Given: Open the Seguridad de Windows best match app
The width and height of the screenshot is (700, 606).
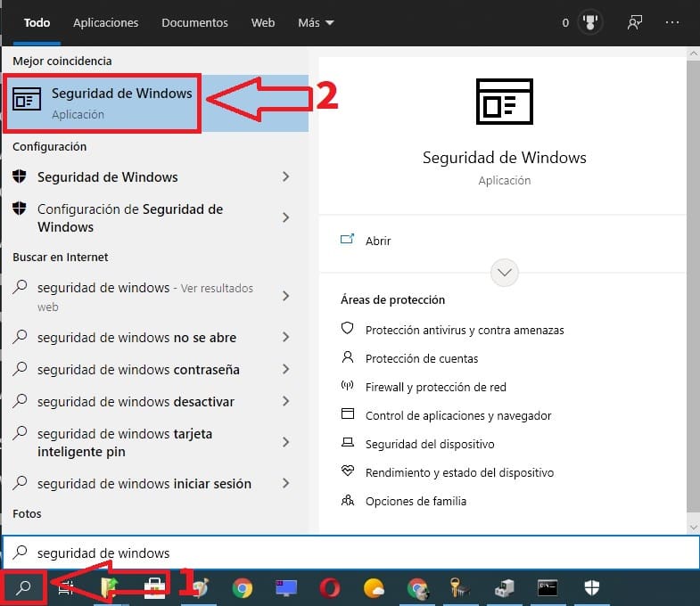Looking at the screenshot, I should point(155,103).
